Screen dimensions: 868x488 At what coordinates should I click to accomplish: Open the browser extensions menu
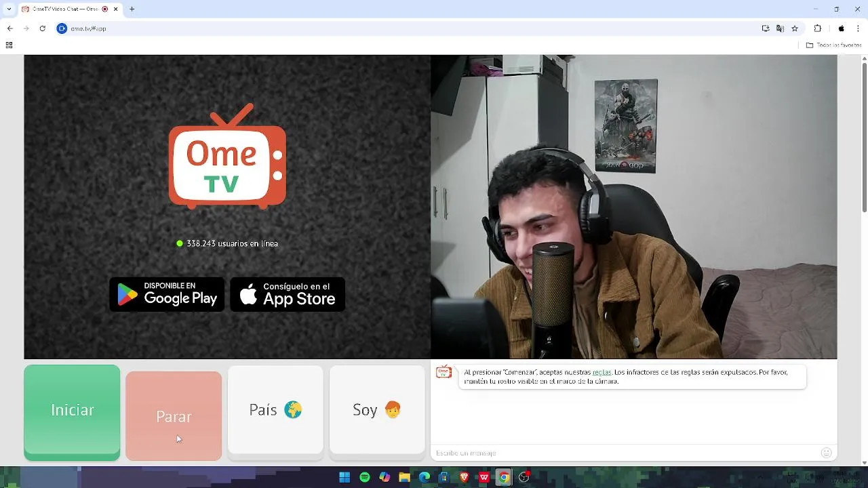(x=817, y=28)
